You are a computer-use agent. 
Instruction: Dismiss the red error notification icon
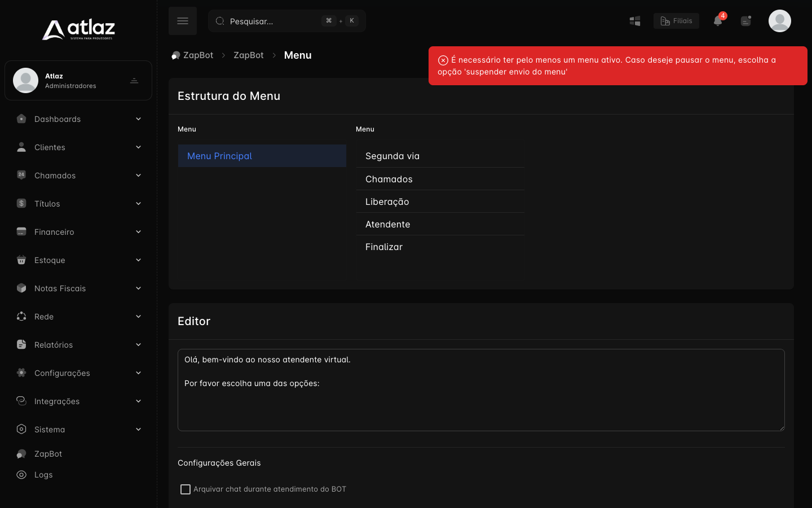coord(443,60)
